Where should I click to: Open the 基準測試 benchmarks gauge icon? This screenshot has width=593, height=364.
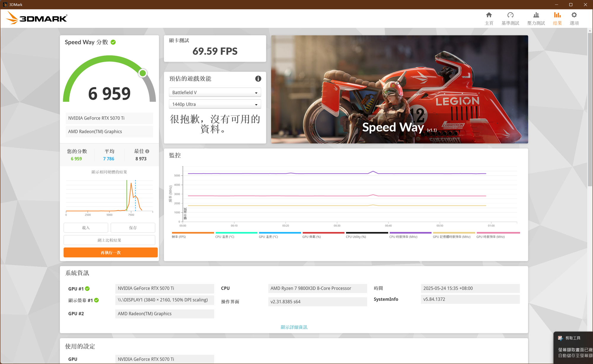[510, 15]
